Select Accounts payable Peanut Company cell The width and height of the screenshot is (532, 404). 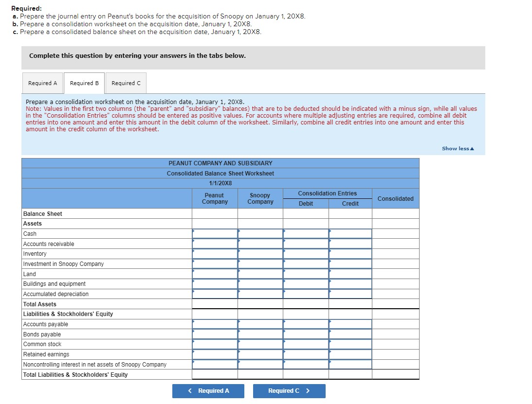coord(215,324)
